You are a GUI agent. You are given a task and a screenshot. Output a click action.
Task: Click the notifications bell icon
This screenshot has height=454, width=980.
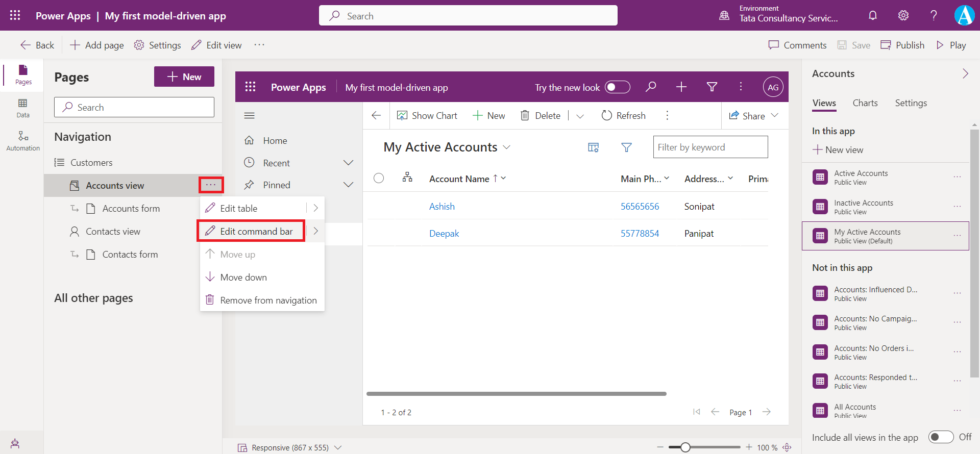click(x=873, y=15)
